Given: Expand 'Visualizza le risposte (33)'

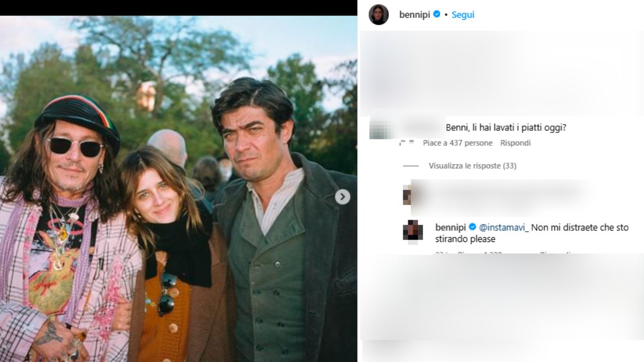Looking at the screenshot, I should (x=472, y=166).
